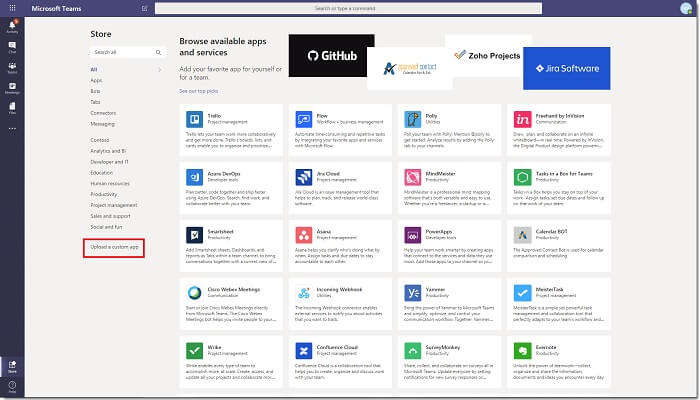This screenshot has width=700, height=400.
Task: Open the GitHub featured banner
Action: [332, 56]
